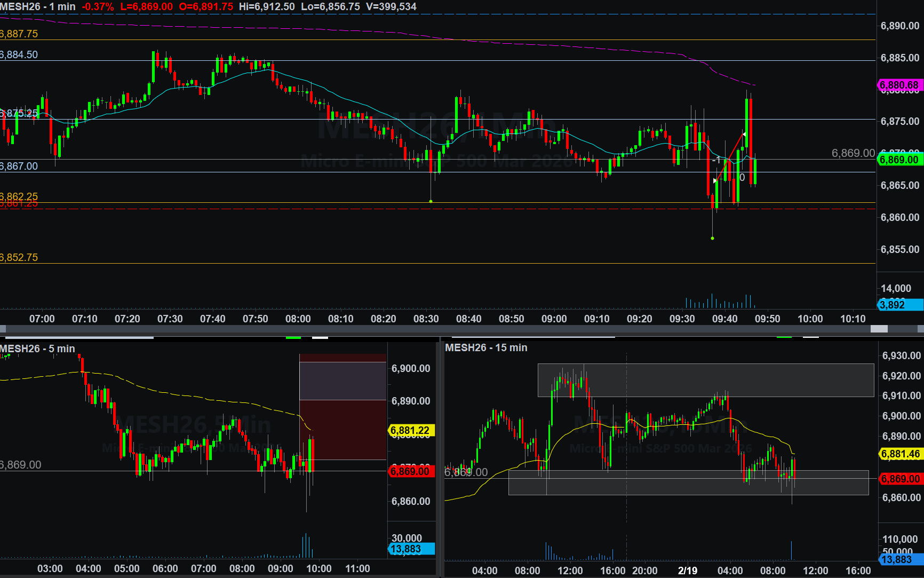
Task: Click the yellow 6,881.46 tag on 15-min chart
Action: pos(901,454)
